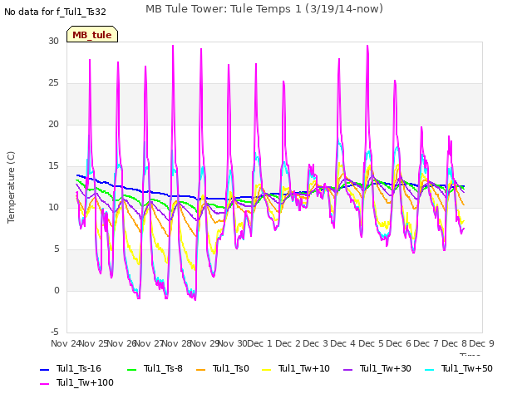Click the Dec 1 x-axis tick label
The image size is (532, 399).
coord(259,343)
